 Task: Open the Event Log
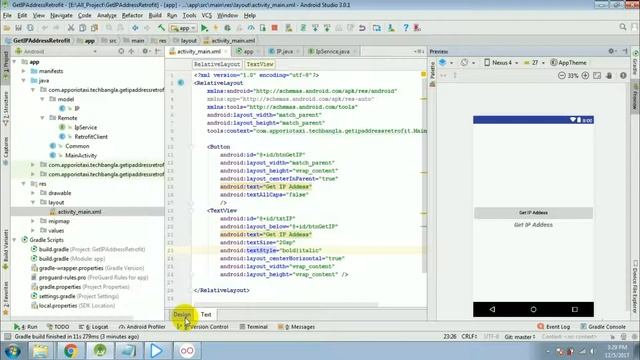coord(553,327)
